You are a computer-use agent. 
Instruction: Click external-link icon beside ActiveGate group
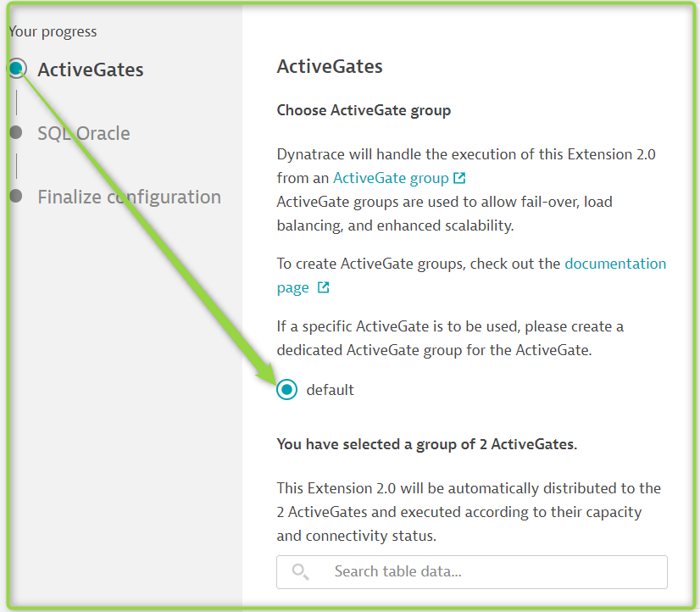point(459,178)
